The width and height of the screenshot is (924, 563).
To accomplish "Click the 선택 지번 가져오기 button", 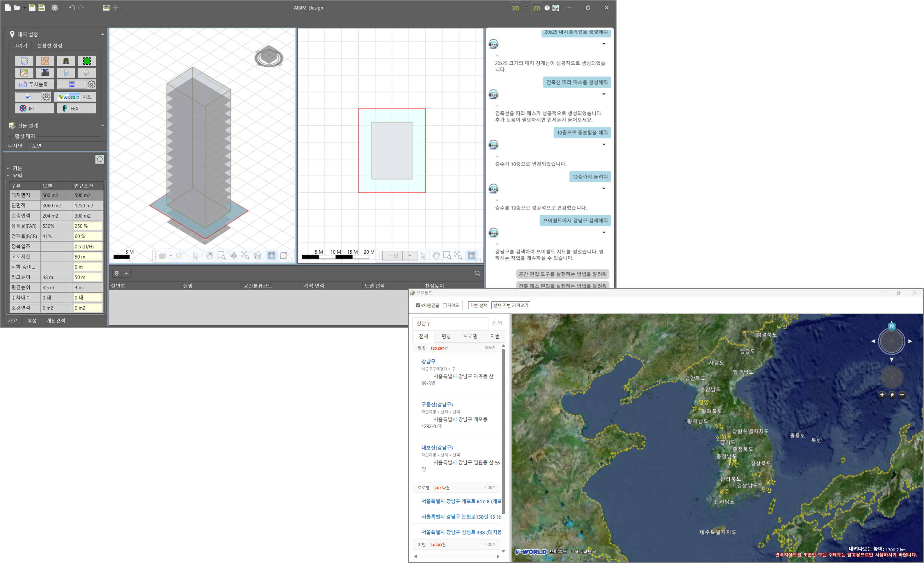I will 510,305.
